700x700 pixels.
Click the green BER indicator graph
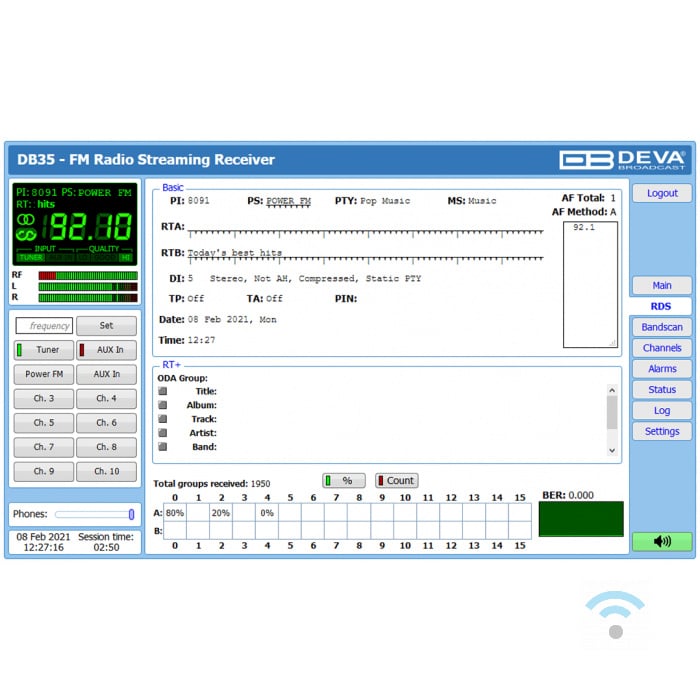click(x=580, y=519)
